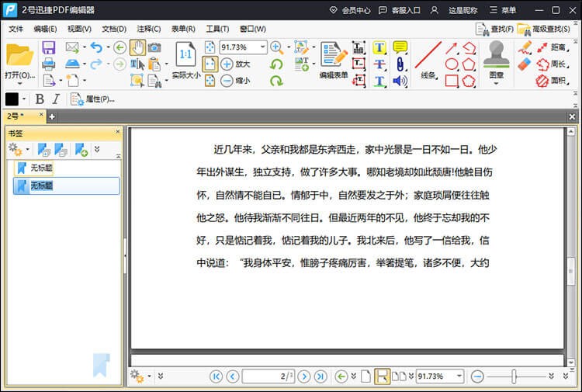
Task: Toggle Bold text formatting
Action: click(x=40, y=99)
